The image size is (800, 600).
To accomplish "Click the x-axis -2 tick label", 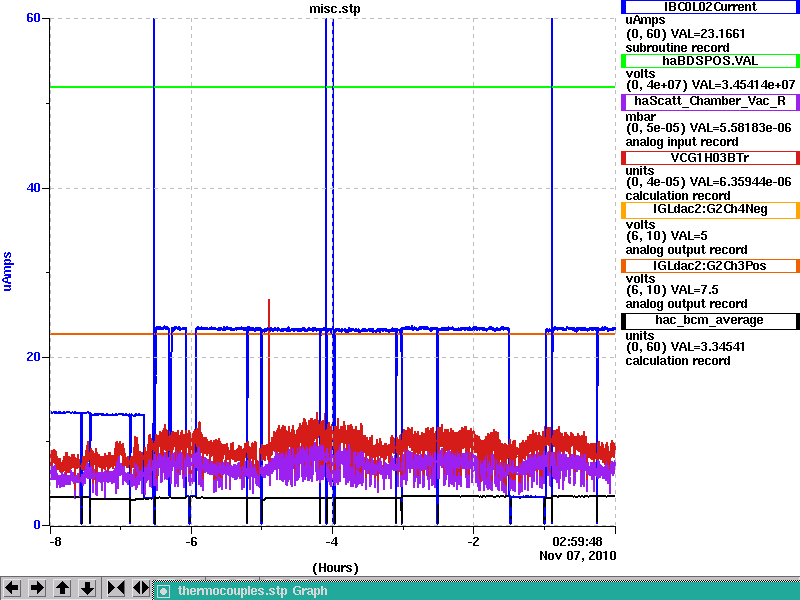I will pos(473,541).
